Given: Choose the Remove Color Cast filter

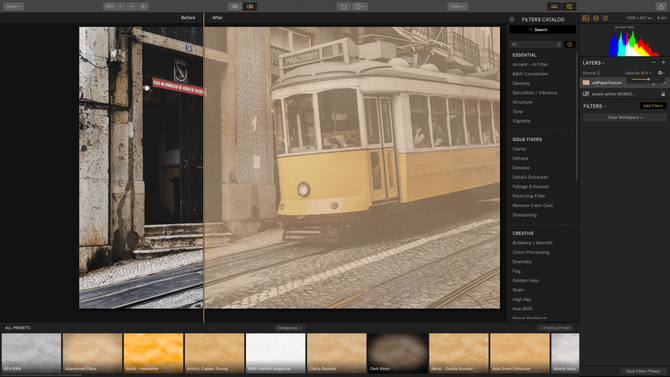Looking at the screenshot, I should pyautogui.click(x=532, y=206).
